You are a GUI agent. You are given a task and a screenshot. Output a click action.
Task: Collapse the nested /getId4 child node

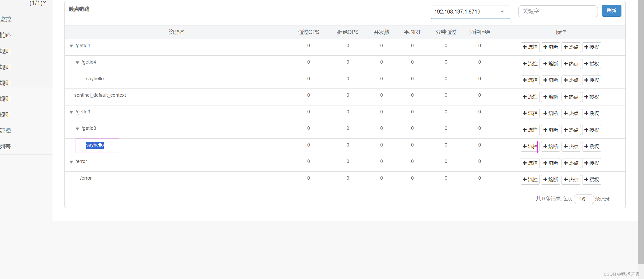(x=77, y=63)
